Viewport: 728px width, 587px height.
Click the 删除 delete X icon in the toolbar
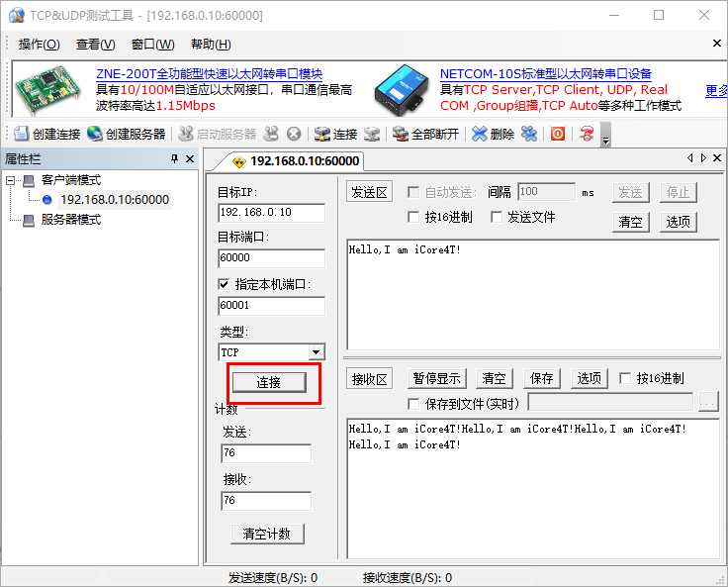point(480,134)
